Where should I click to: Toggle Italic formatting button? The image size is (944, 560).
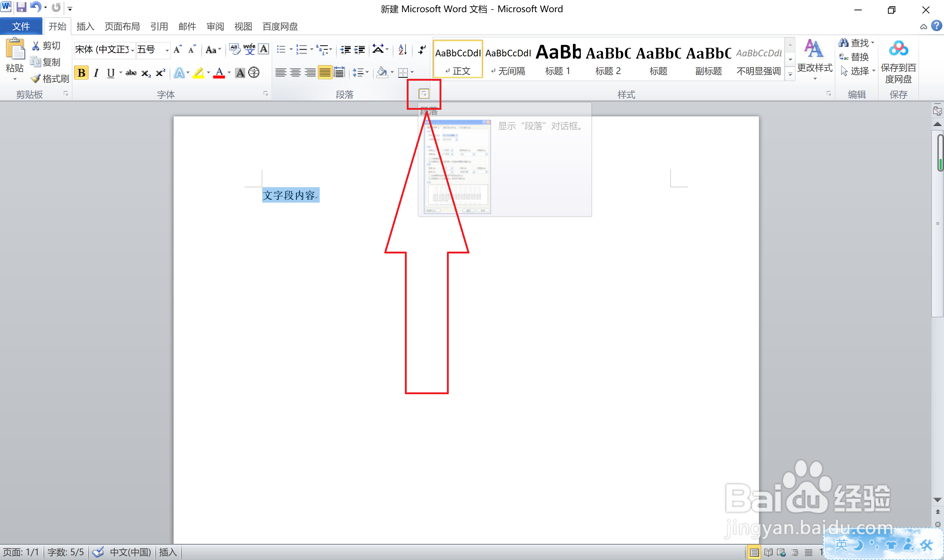click(x=96, y=73)
